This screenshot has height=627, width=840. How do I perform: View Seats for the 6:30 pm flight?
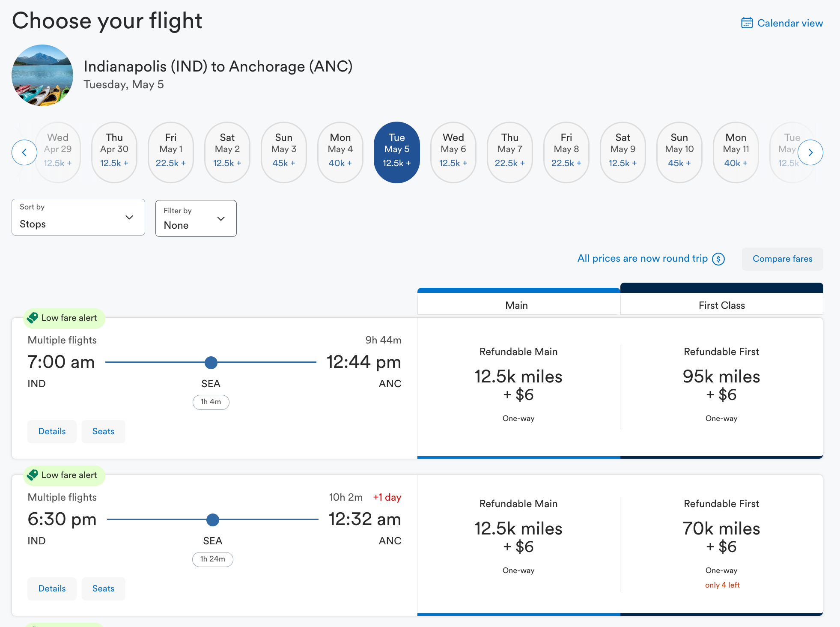103,588
